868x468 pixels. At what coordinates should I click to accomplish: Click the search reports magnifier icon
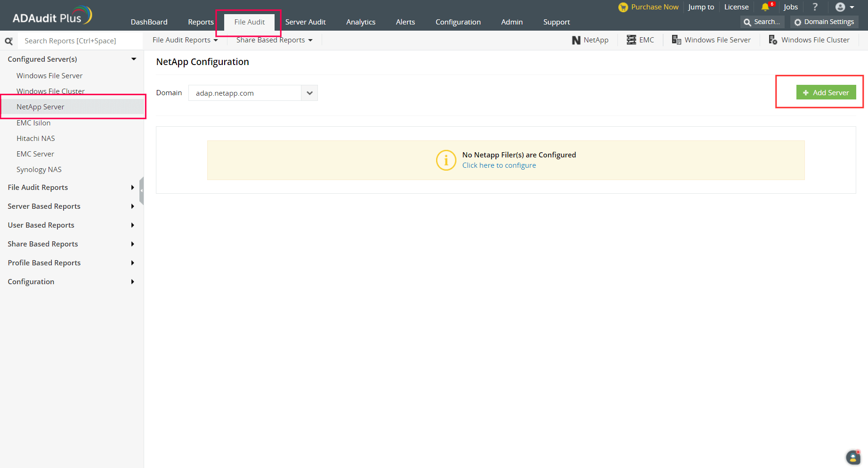pyautogui.click(x=8, y=41)
